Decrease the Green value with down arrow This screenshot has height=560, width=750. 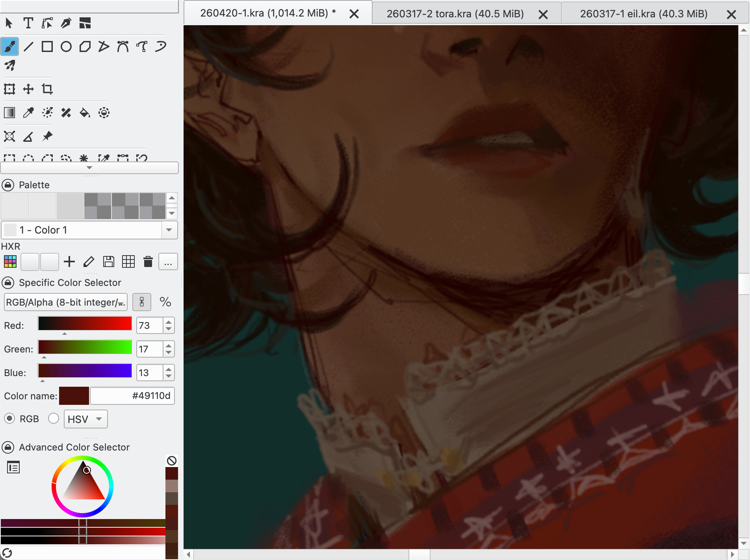click(169, 352)
